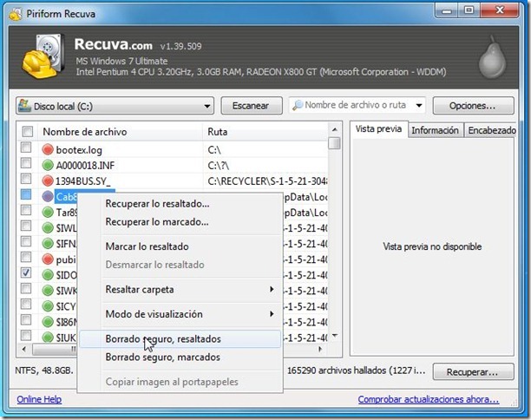This screenshot has width=531, height=420.
Task: Switch to the Información tab
Action: 436,130
